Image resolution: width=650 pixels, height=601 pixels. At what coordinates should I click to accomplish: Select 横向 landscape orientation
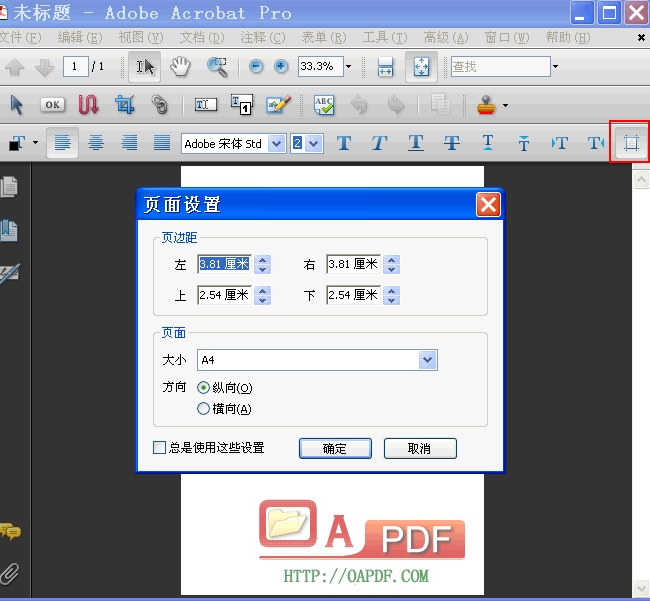pos(203,409)
